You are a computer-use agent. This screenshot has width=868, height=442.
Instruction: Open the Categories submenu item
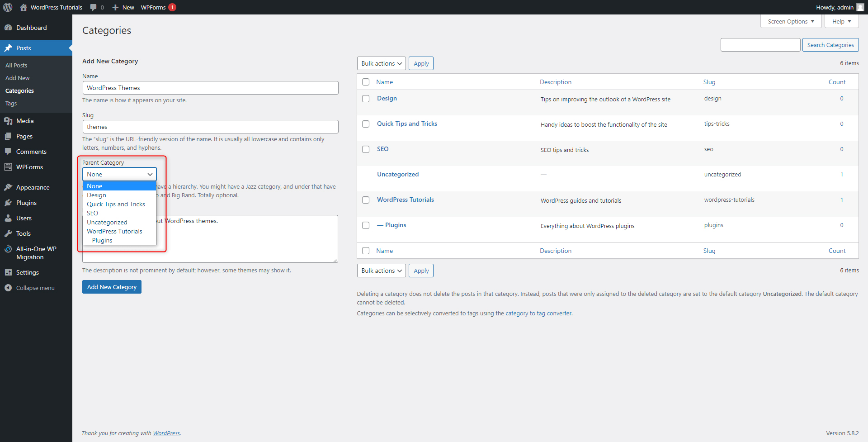pyautogui.click(x=19, y=90)
